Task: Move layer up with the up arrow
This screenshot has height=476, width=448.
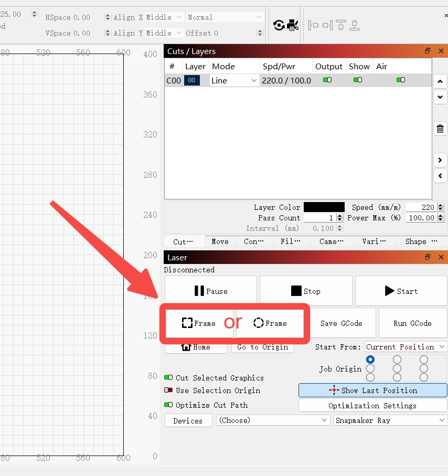Action: tap(440, 81)
